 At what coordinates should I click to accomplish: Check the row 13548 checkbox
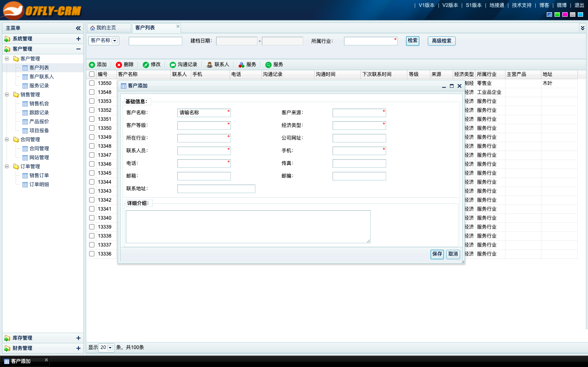pyautogui.click(x=92, y=92)
